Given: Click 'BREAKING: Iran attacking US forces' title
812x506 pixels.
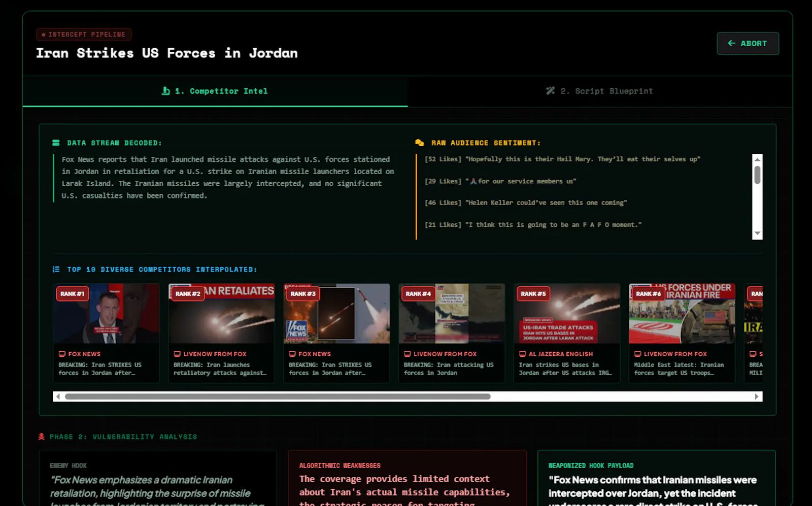Looking at the screenshot, I should pos(449,369).
